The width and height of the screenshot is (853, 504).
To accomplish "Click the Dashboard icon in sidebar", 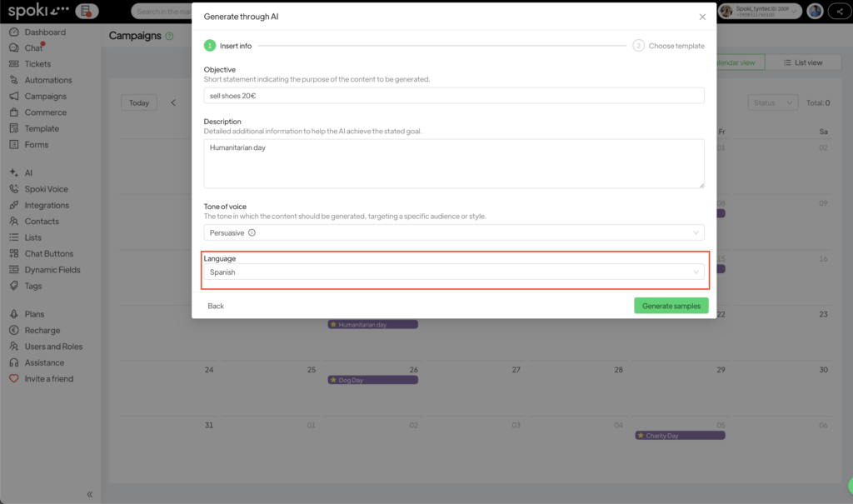I will pyautogui.click(x=14, y=32).
